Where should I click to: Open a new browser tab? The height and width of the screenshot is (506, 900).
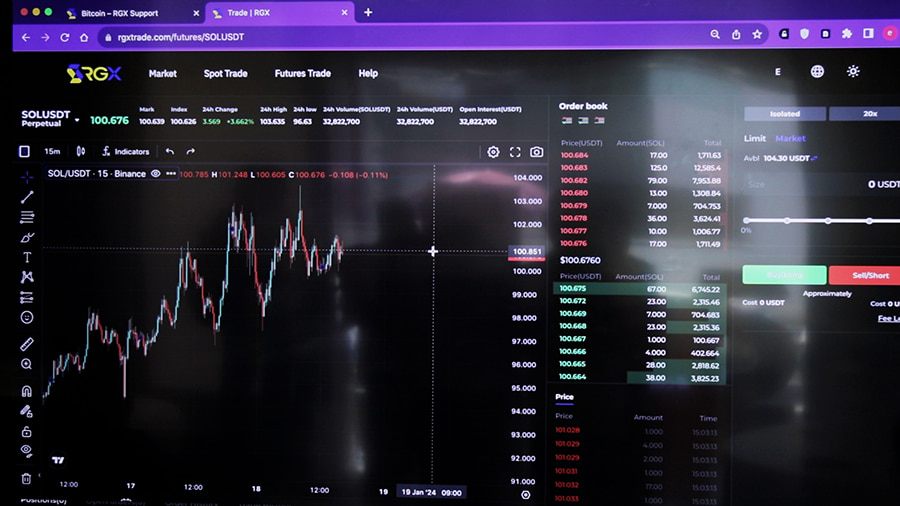point(368,12)
